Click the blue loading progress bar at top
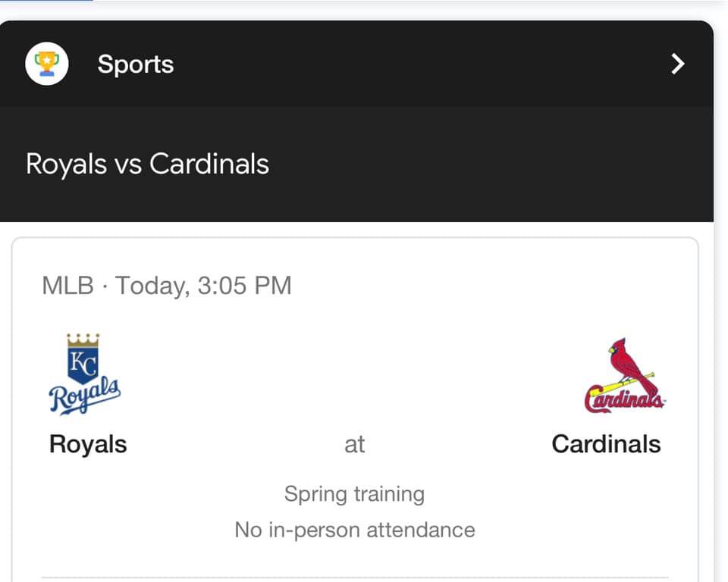The width and height of the screenshot is (728, 582). click(46, 1)
